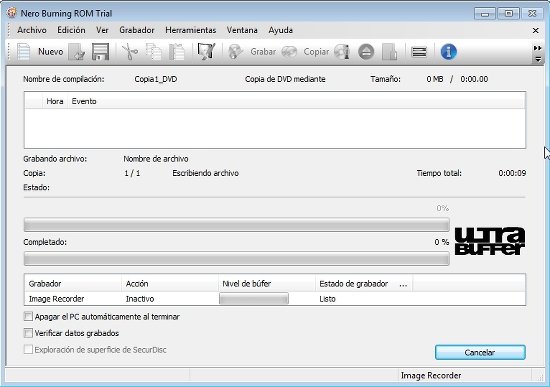Open the Grabador menu

137,30
